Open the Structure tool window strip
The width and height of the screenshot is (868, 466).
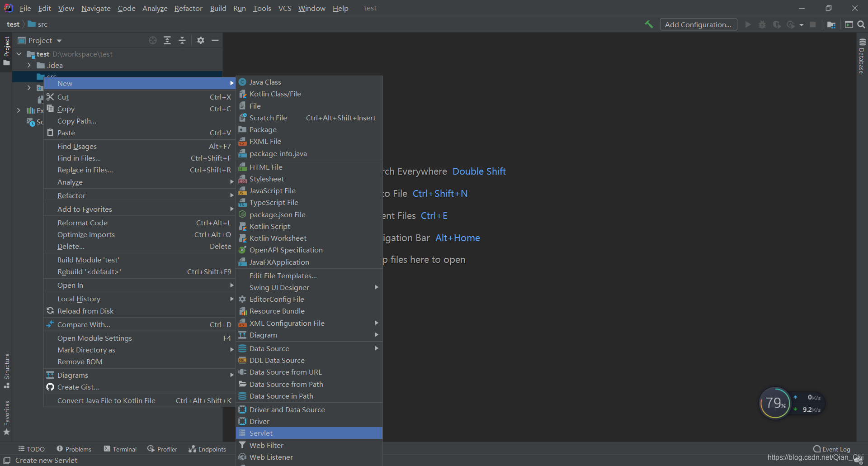pos(7,370)
